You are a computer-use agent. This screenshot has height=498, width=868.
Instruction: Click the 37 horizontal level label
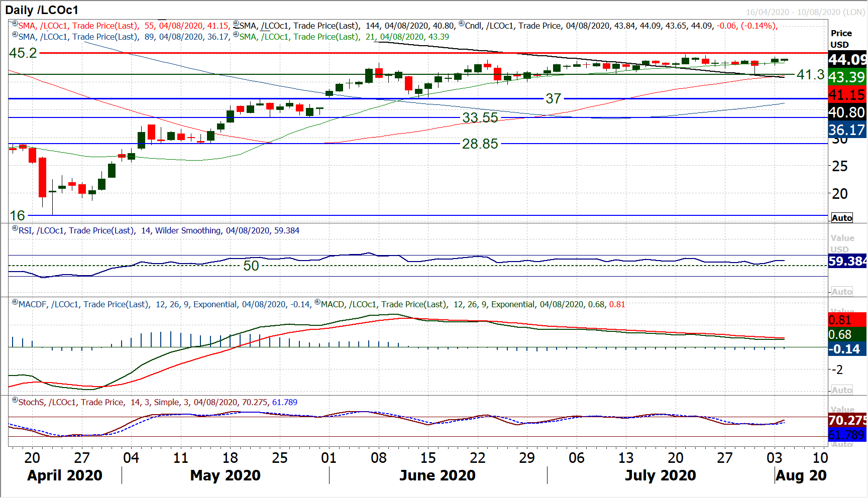coord(554,98)
